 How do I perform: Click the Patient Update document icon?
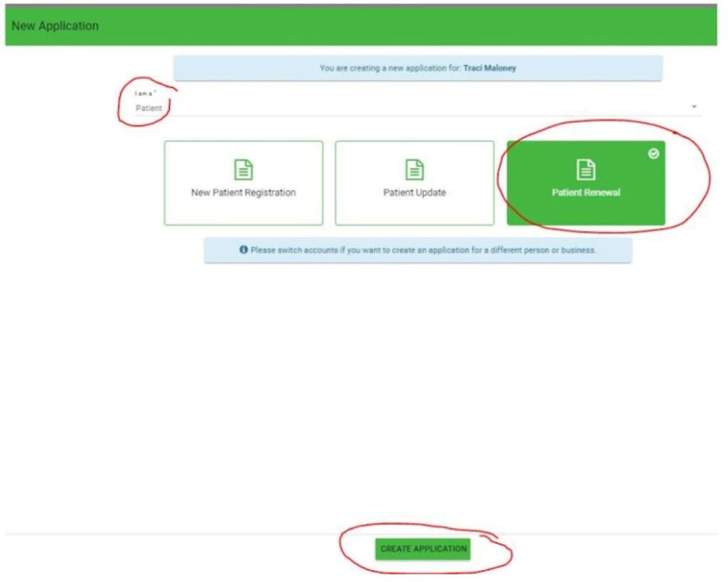[x=414, y=169]
